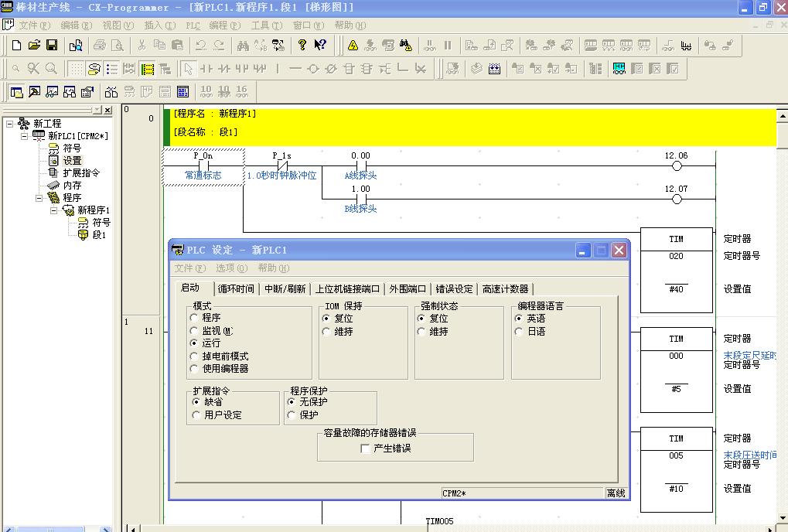Click the Find binoculars icon in toolbar
The height and width of the screenshot is (532, 788).
click(243, 46)
